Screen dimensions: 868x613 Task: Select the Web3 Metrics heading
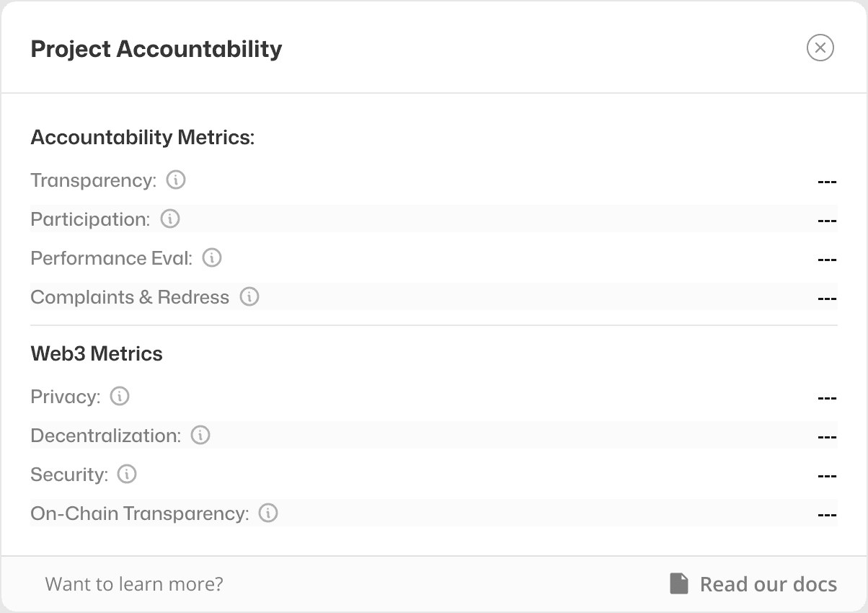point(97,353)
